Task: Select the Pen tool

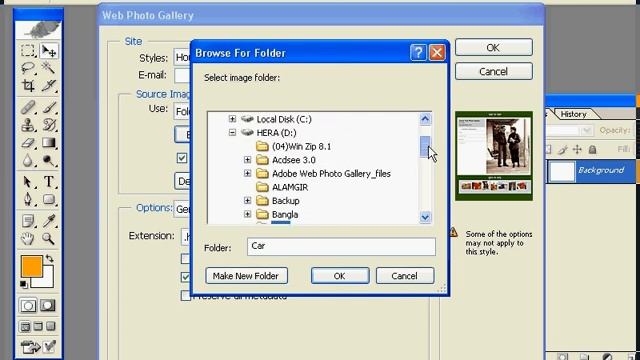Action: 28,199
